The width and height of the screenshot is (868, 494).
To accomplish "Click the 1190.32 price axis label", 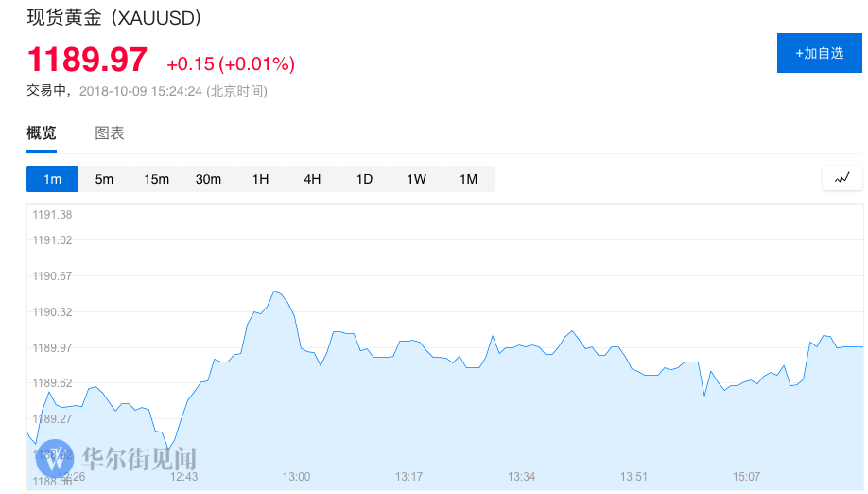I will coord(53,312).
